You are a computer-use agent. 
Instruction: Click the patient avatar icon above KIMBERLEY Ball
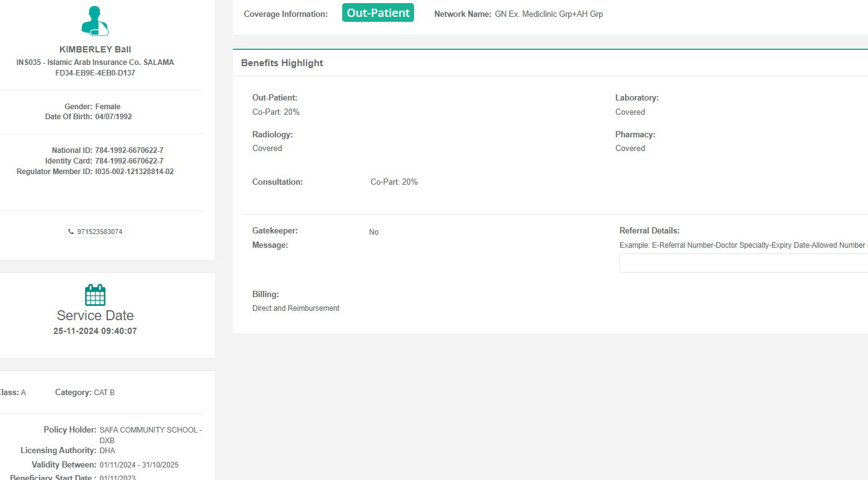(x=95, y=21)
